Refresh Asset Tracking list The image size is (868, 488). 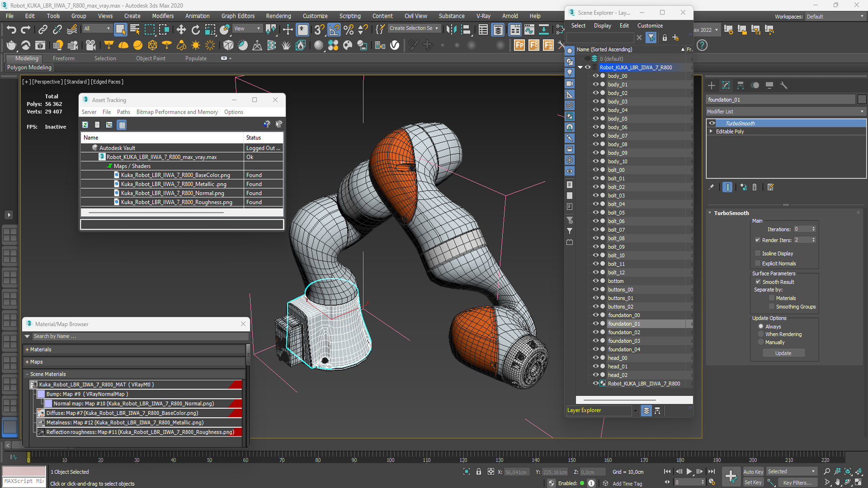85,125
